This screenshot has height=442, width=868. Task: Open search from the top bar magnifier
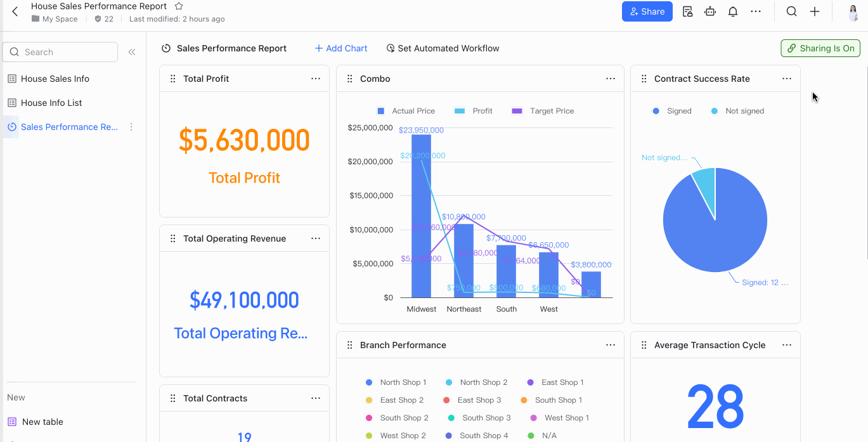(x=791, y=11)
